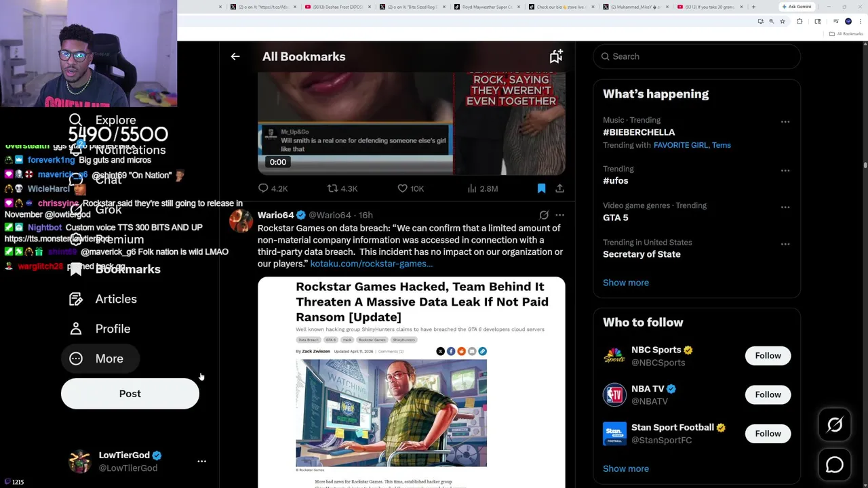The image size is (868, 488).
Task: Open the NBA TV profile avatar
Action: pos(614,394)
